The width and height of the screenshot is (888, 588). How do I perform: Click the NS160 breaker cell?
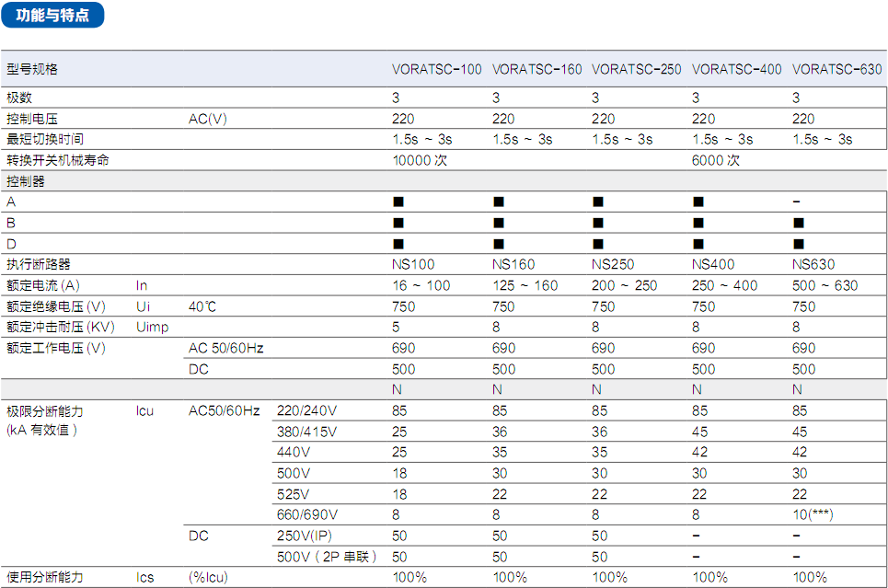pos(513,264)
